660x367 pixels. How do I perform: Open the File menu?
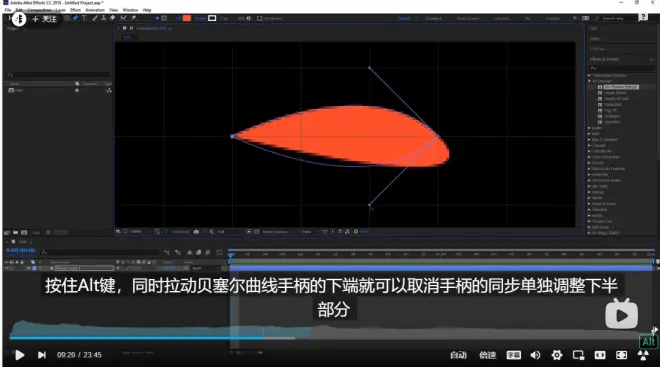(x=8, y=10)
